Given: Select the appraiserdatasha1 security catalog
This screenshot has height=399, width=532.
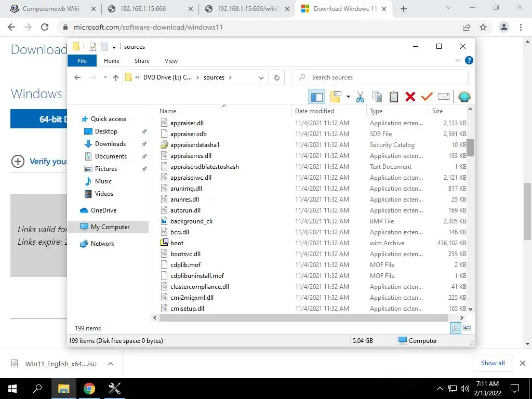Looking at the screenshot, I should point(195,145).
